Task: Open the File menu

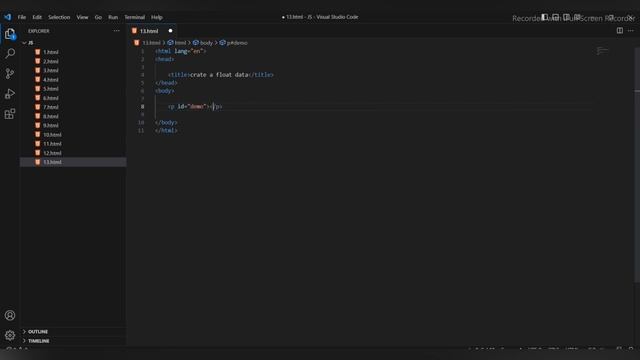Action: pyautogui.click(x=22, y=17)
